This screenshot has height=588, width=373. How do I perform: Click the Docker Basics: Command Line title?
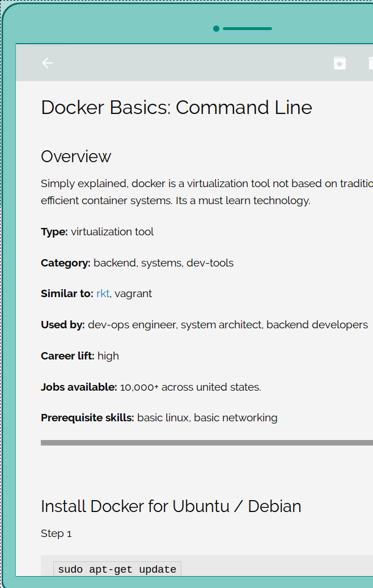(x=176, y=108)
